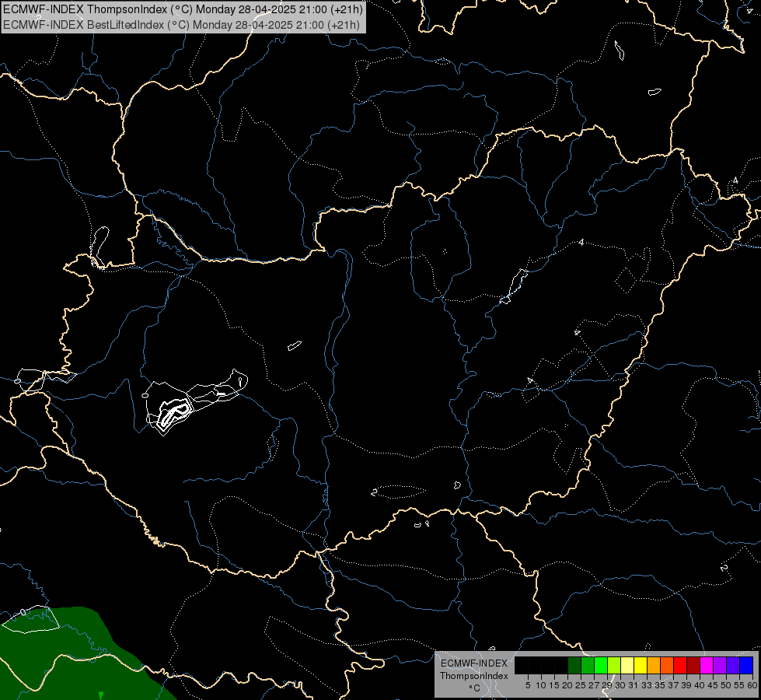The height and width of the screenshot is (700, 761).
Task: Click the legend scale value 15
Action: point(554,685)
